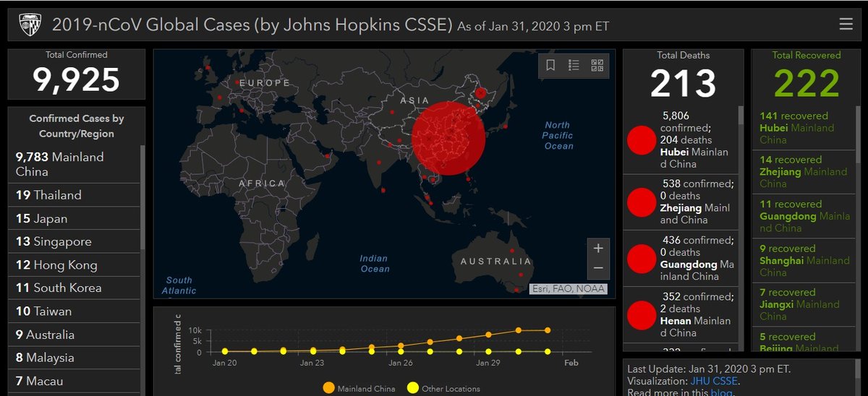Select 8 Malaysia in country list
The image size is (868, 396).
coord(74,358)
